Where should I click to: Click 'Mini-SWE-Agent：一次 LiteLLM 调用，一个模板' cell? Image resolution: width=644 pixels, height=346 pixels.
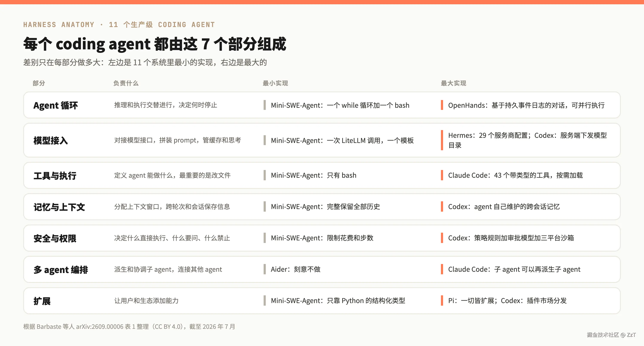click(342, 141)
